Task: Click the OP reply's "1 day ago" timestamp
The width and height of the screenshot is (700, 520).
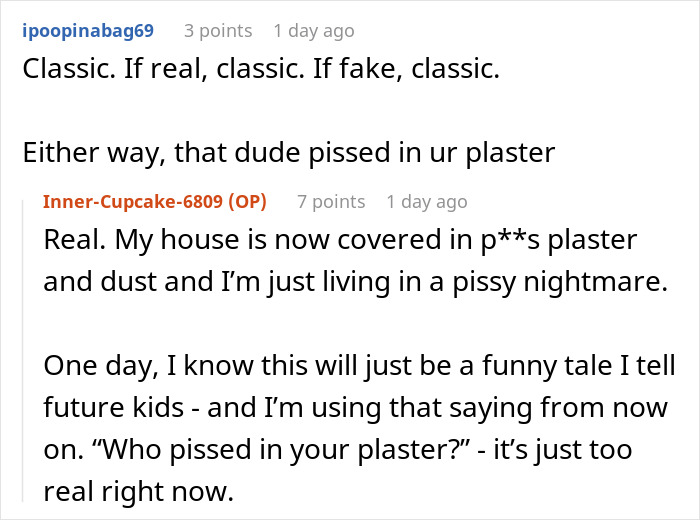Action: coord(427,202)
